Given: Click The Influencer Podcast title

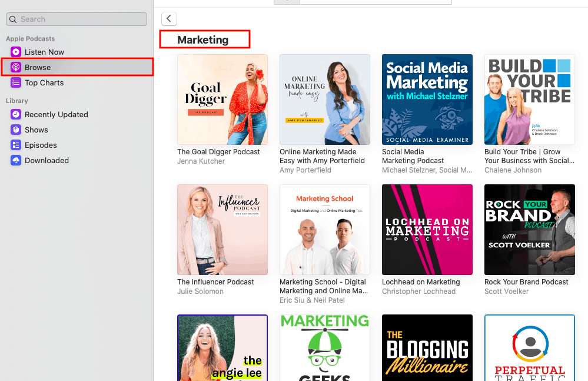Looking at the screenshot, I should (215, 282).
